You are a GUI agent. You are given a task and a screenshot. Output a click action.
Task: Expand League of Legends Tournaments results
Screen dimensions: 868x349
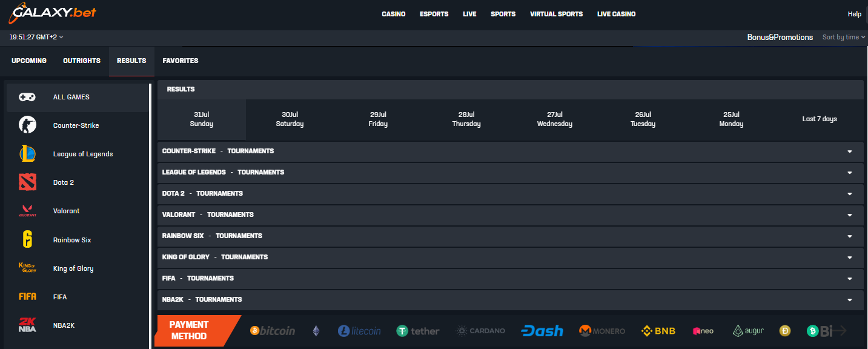[510, 173]
